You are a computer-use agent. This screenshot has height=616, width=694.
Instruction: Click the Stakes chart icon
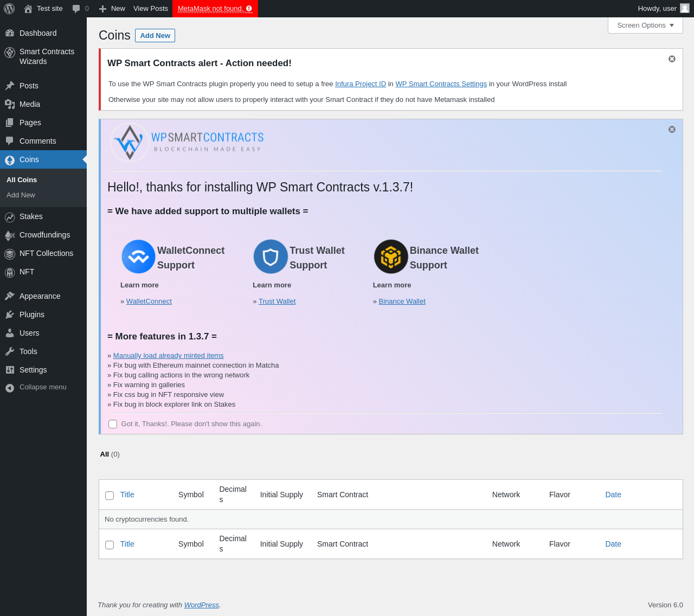pos(10,217)
